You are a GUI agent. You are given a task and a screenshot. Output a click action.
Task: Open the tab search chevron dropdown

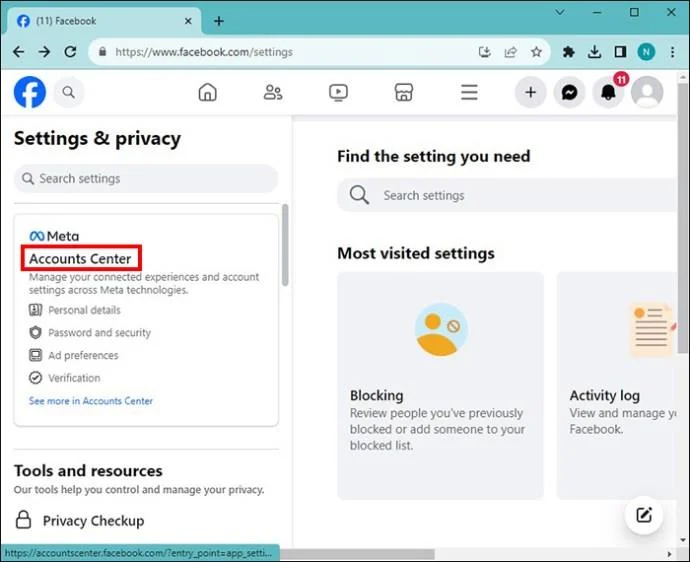coord(559,12)
